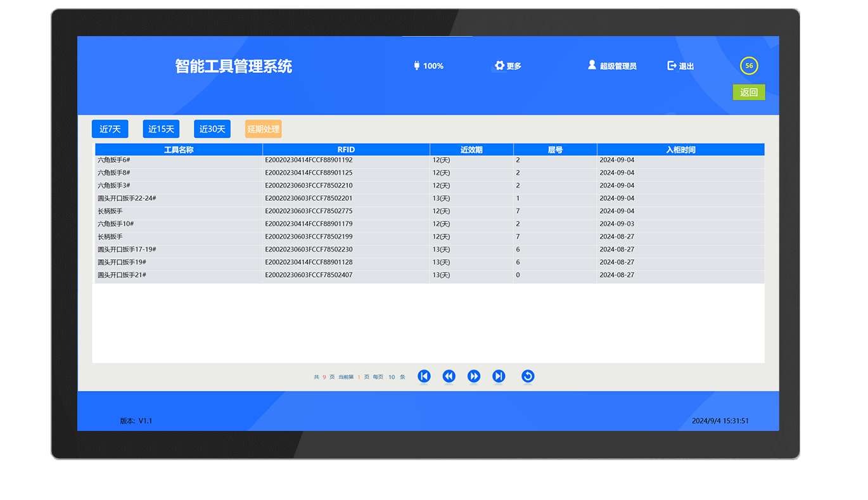The image size is (868, 500).
Task: Click the 超级管理员 user icon
Action: pyautogui.click(x=592, y=65)
